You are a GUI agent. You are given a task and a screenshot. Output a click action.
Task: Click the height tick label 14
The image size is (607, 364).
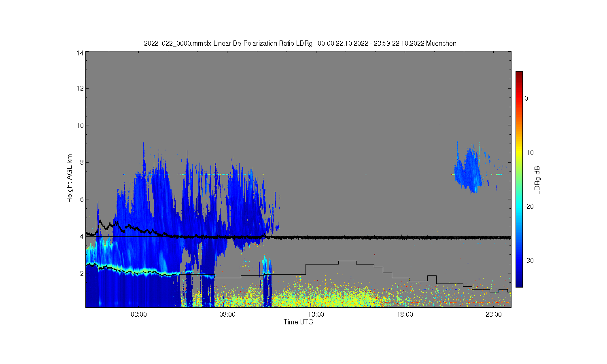[x=80, y=53]
